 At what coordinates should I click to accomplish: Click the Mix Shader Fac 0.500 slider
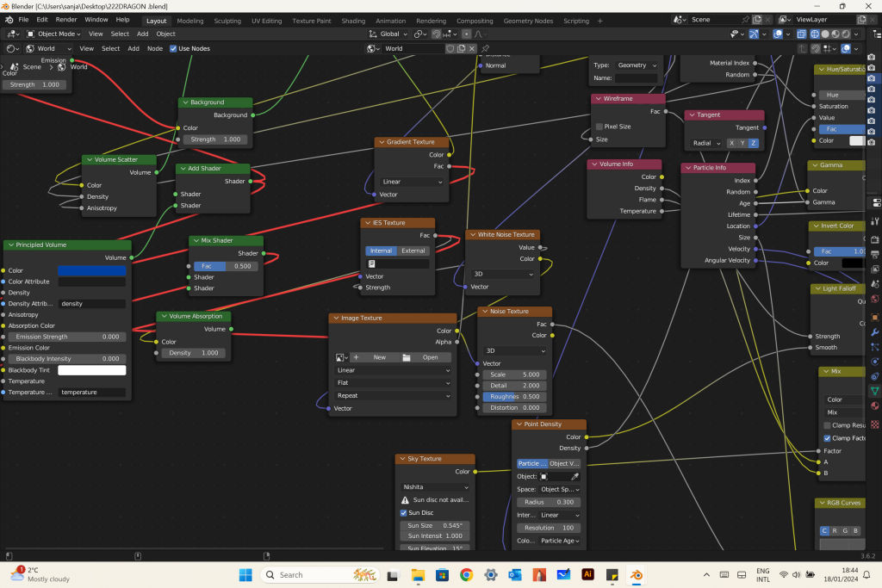click(x=227, y=266)
